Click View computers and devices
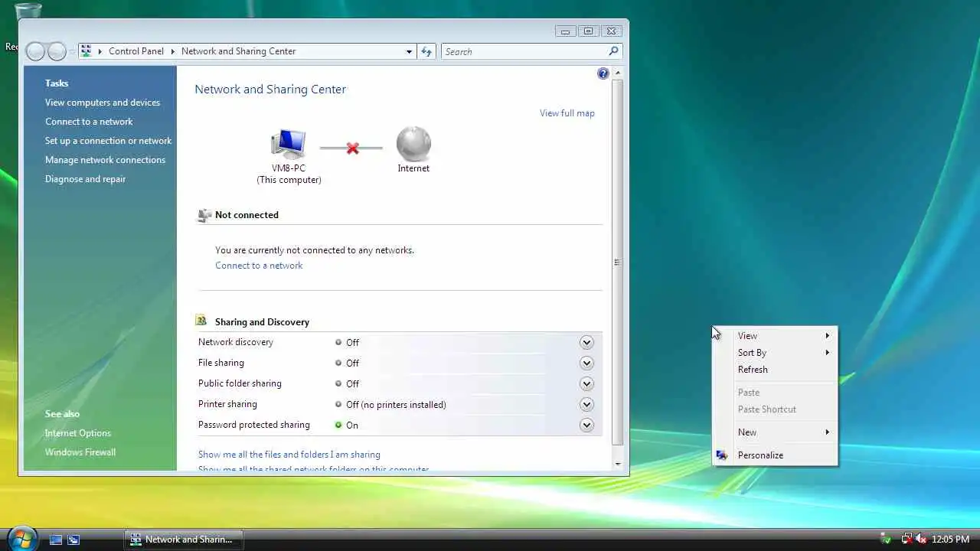 click(x=103, y=103)
